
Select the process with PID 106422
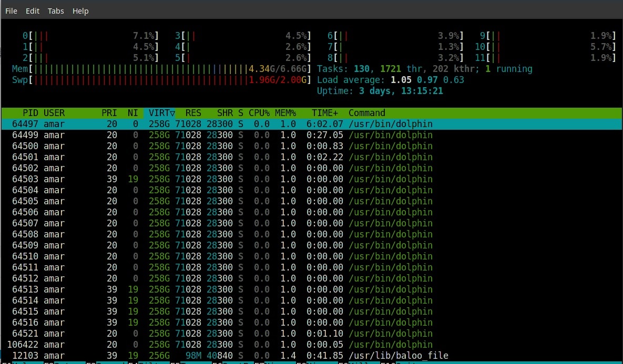pyautogui.click(x=311, y=345)
